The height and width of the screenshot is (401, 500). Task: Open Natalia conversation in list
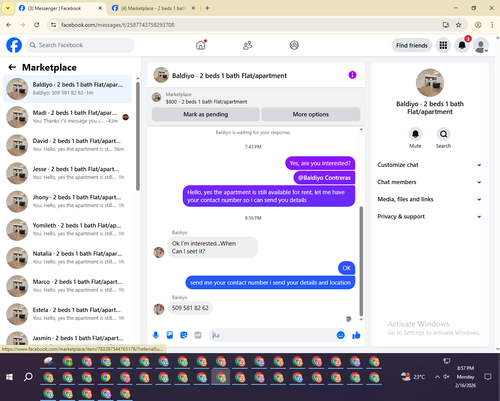click(67, 258)
